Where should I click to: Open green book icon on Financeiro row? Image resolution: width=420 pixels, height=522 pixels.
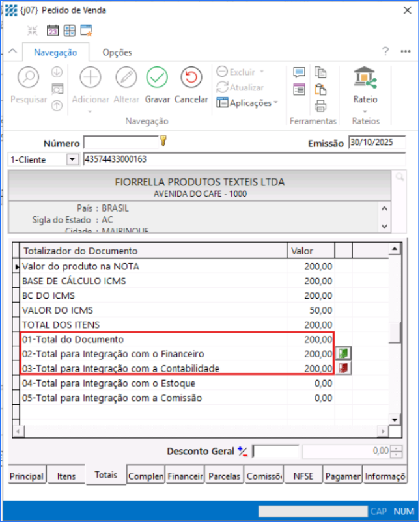tap(343, 353)
